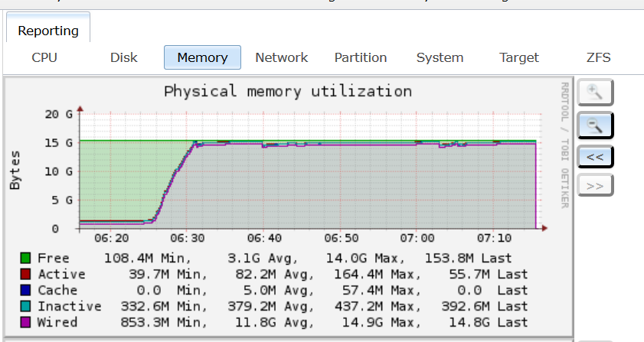Open the Target tab
Image resolution: width=644 pixels, height=342 pixels.
519,57
